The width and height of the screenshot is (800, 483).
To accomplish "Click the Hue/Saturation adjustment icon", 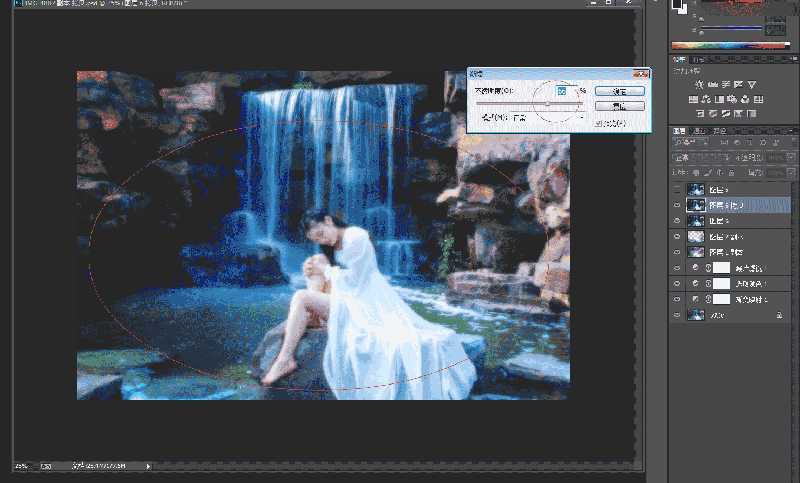I will [x=693, y=100].
